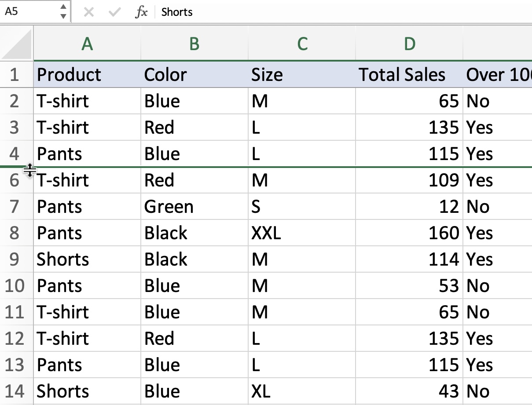This screenshot has height=405, width=532.
Task: Select column D header
Action: point(409,44)
